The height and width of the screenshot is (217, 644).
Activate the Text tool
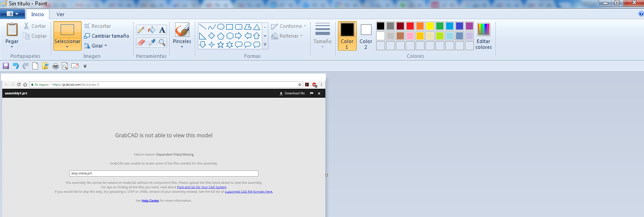[162, 30]
